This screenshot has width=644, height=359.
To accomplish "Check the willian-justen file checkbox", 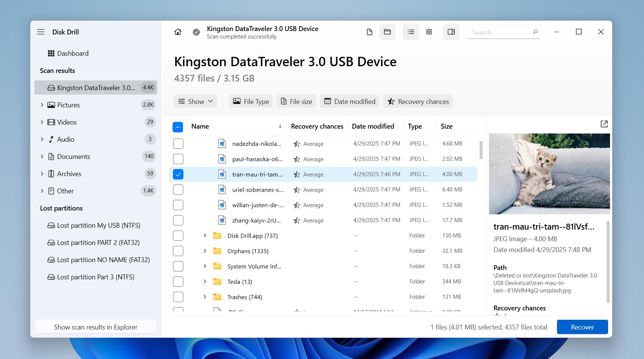I will click(x=178, y=205).
